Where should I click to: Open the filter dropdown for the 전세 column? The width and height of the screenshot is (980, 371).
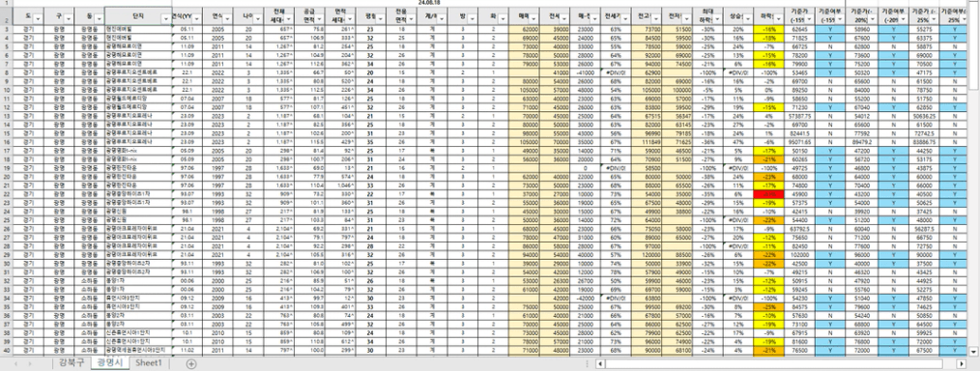564,18
